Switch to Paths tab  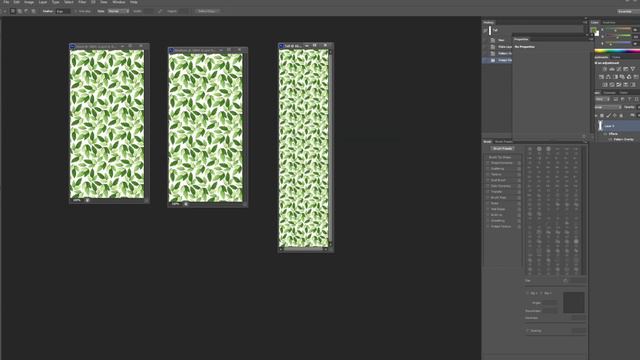tap(624, 93)
